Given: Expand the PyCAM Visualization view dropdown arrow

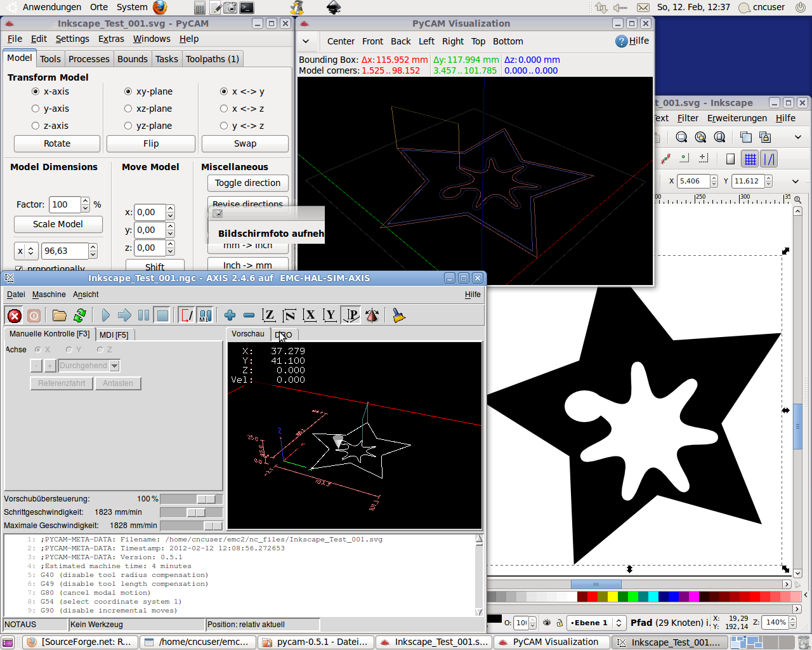Looking at the screenshot, I should coord(306,41).
